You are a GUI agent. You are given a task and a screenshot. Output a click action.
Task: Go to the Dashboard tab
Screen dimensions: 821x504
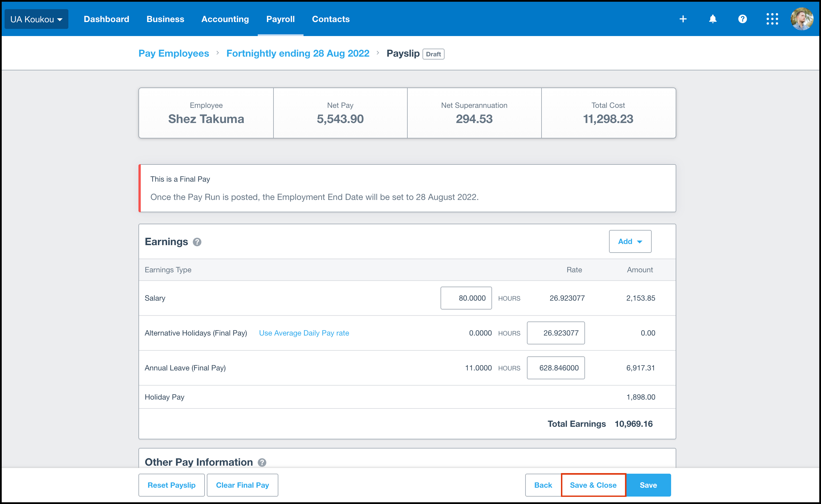coord(106,19)
